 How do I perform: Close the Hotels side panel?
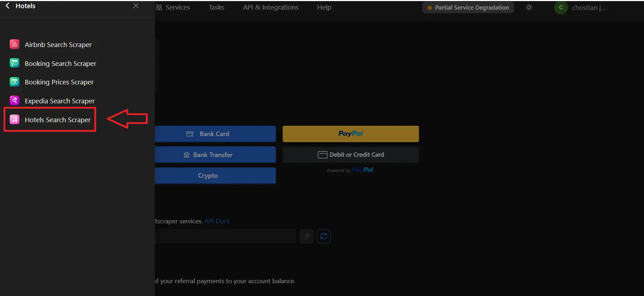[x=136, y=6]
